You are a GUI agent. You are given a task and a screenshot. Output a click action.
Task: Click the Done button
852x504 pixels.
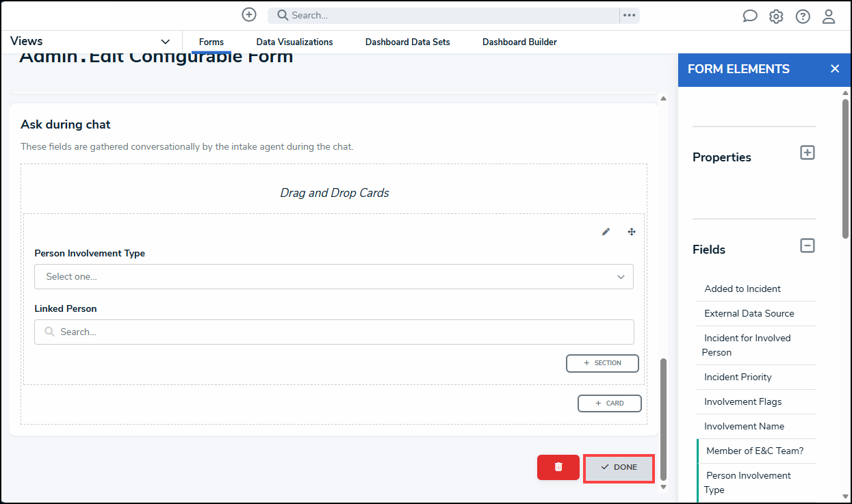[x=619, y=468]
